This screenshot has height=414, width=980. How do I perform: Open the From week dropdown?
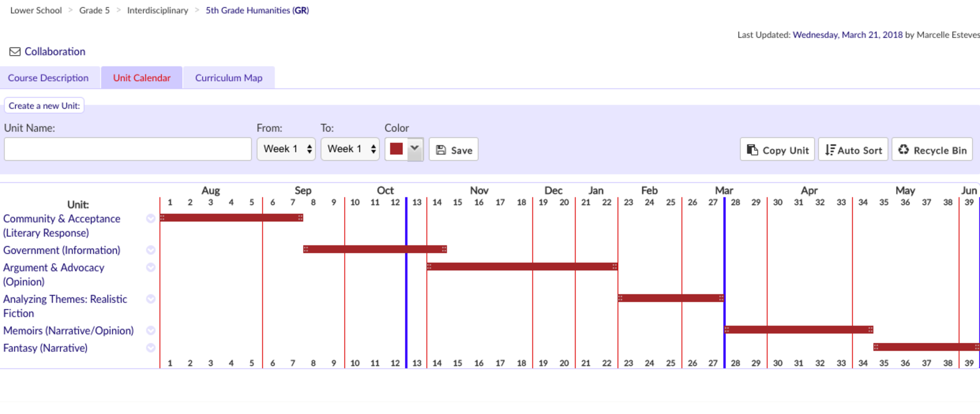(x=286, y=149)
